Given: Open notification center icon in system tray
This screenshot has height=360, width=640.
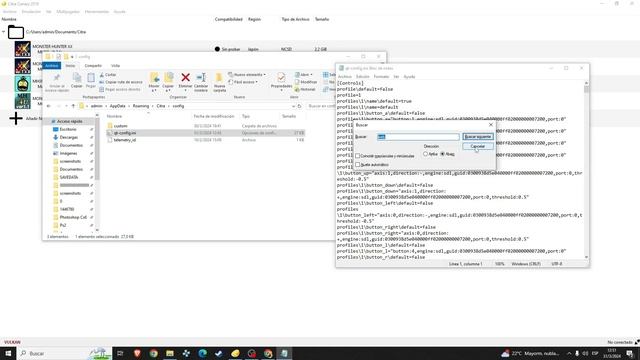Looking at the screenshot, I should [631, 353].
